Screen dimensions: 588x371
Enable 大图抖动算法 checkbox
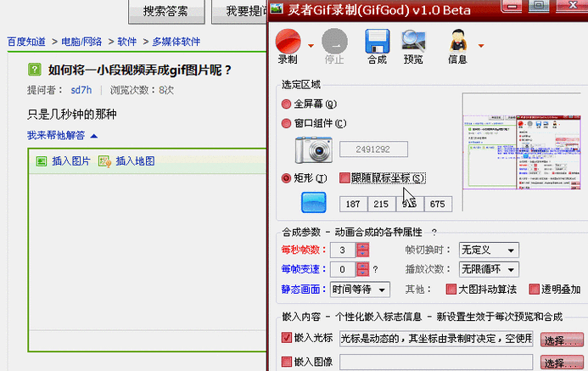point(451,289)
